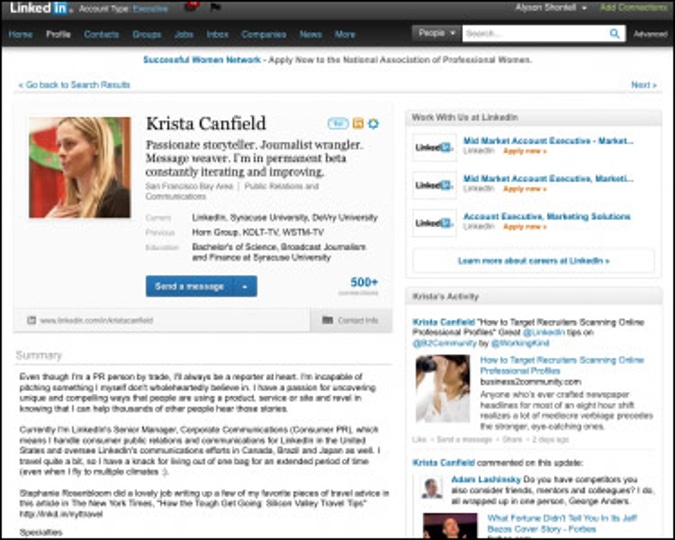
Task: Click Send a message button
Action: (189, 286)
